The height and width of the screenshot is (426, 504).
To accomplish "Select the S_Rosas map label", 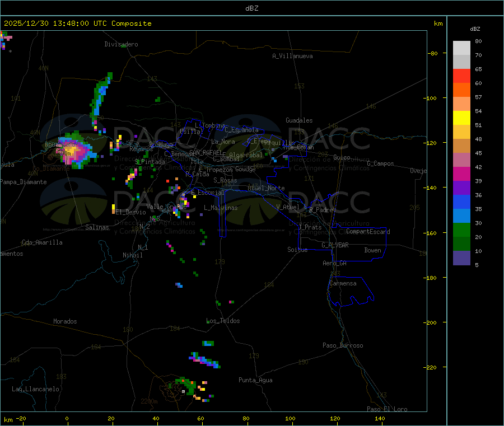I will pyautogui.click(x=225, y=180).
